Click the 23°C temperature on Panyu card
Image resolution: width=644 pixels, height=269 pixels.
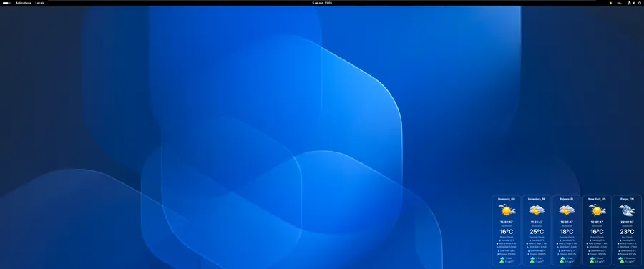click(x=627, y=232)
